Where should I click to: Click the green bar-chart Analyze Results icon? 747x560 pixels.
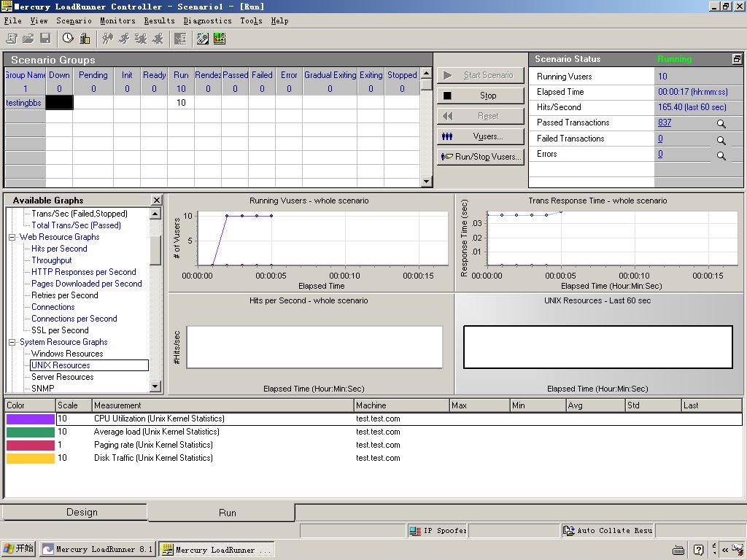[220, 39]
